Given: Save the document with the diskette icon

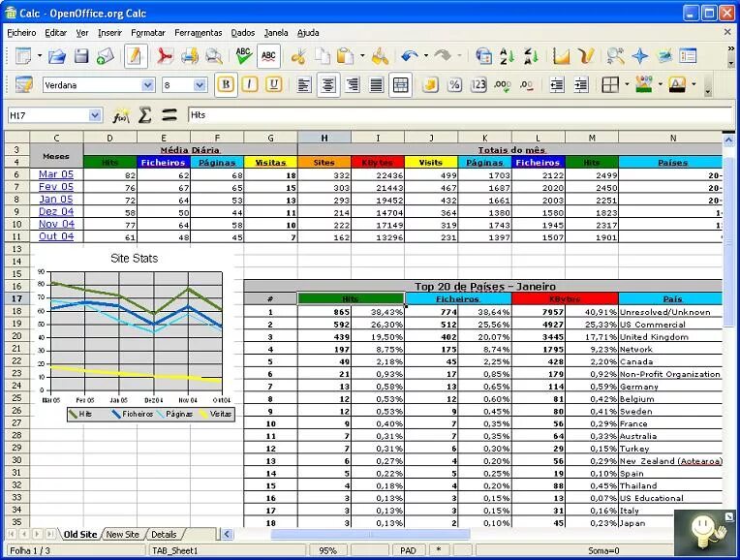Looking at the screenshot, I should [x=81, y=56].
